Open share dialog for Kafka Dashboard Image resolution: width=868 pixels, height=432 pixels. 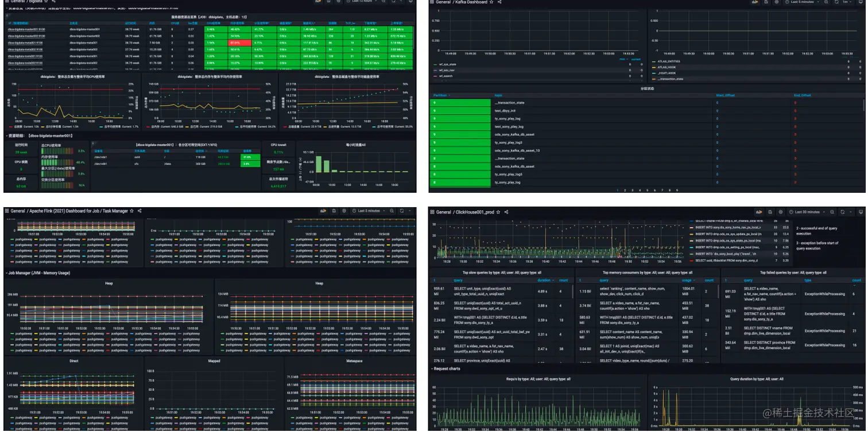[500, 2]
